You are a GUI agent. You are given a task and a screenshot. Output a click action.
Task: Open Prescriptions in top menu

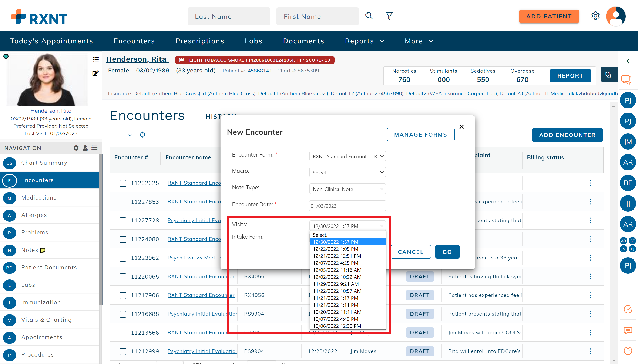(x=200, y=41)
